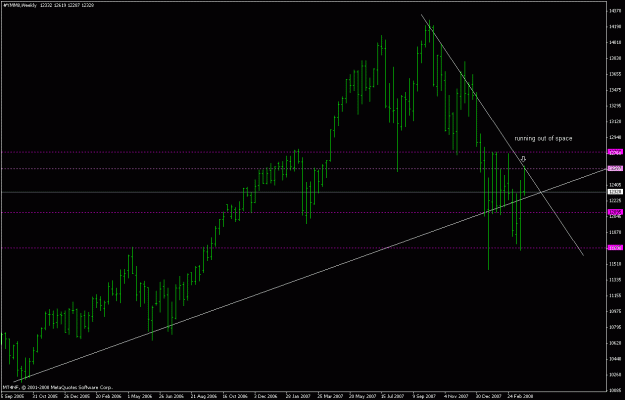The image size is (625, 400).
Task: Click the '21 Oct 2005' date label
Action: [x=44, y=397]
